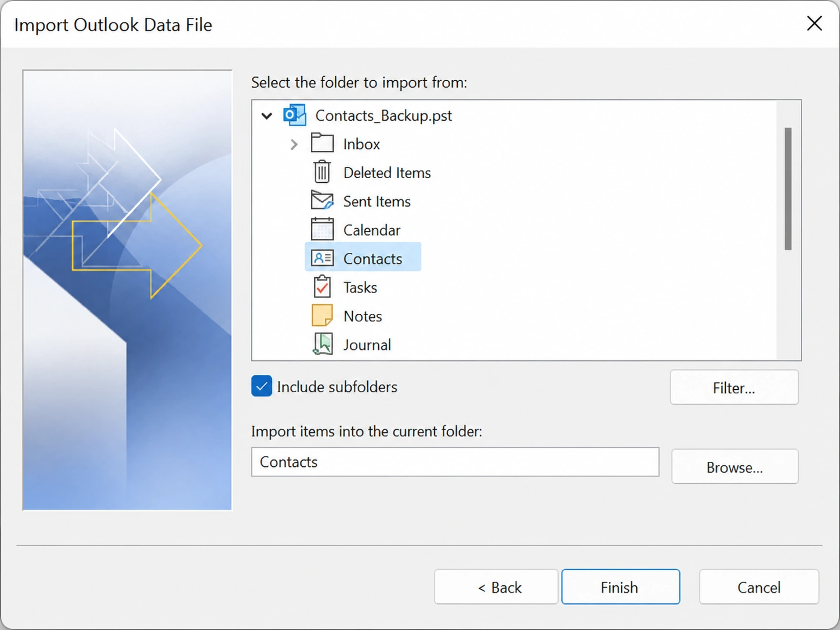Screen dimensions: 840x630
Task: Click the Contacts destination folder field
Action: (x=455, y=462)
